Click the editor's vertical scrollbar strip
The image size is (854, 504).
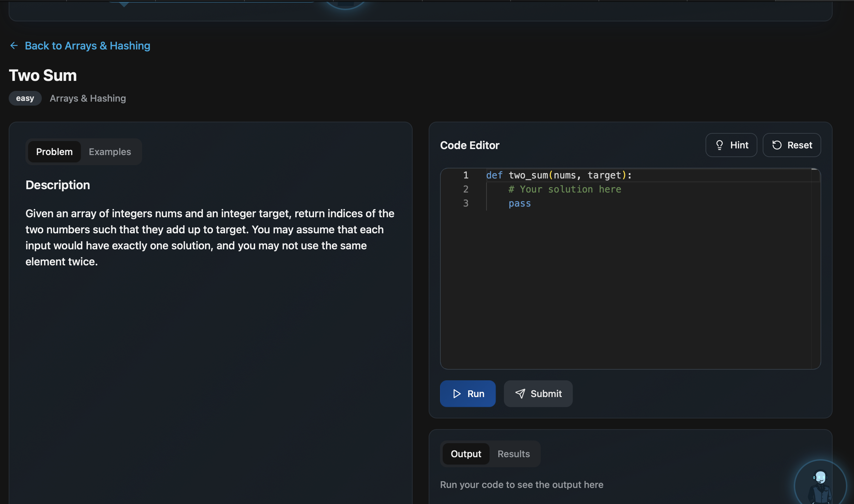[x=816, y=268]
